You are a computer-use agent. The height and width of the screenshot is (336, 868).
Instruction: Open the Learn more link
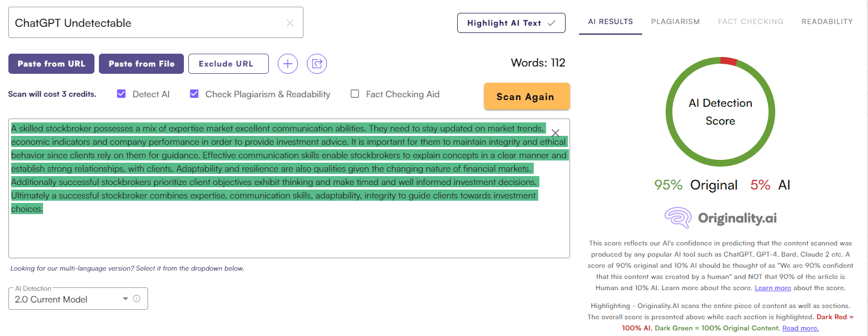(x=773, y=288)
